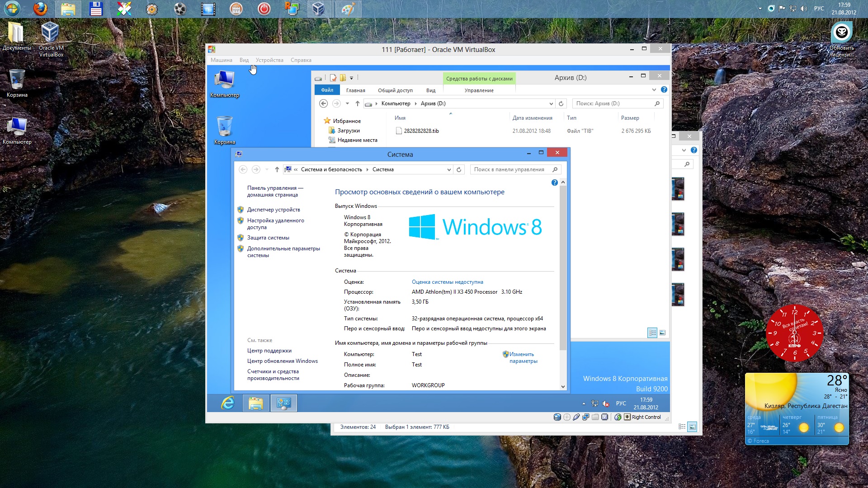This screenshot has width=868, height=488.
Task: Click the red power icon in host taskbar
Action: pyautogui.click(x=264, y=9)
